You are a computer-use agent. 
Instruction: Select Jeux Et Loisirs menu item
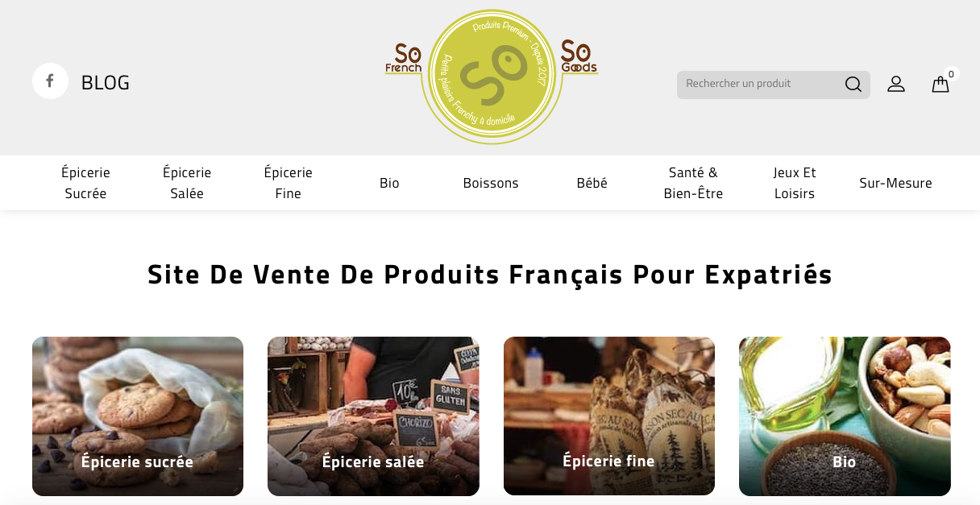coord(795,183)
